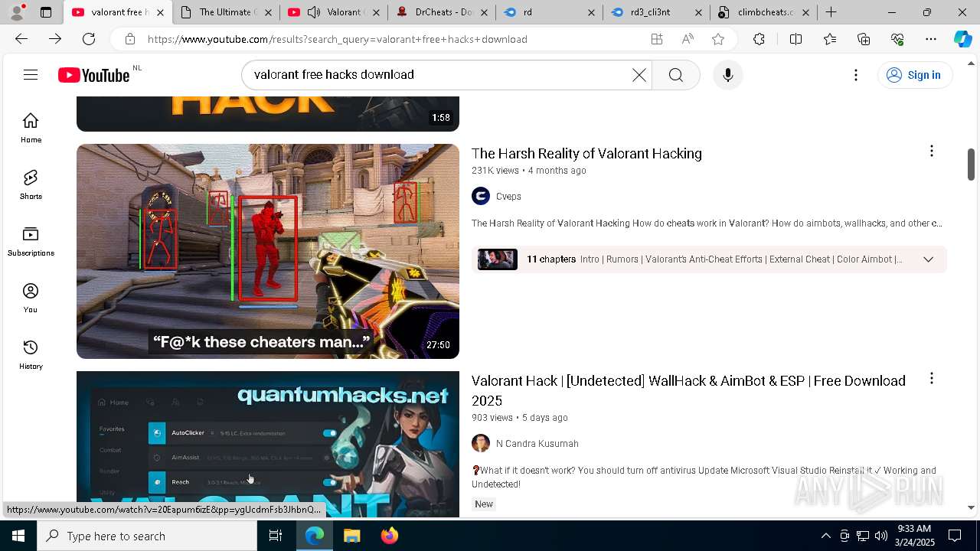The height and width of the screenshot is (551, 980).
Task: Open the volume control in tray
Action: click(x=880, y=536)
